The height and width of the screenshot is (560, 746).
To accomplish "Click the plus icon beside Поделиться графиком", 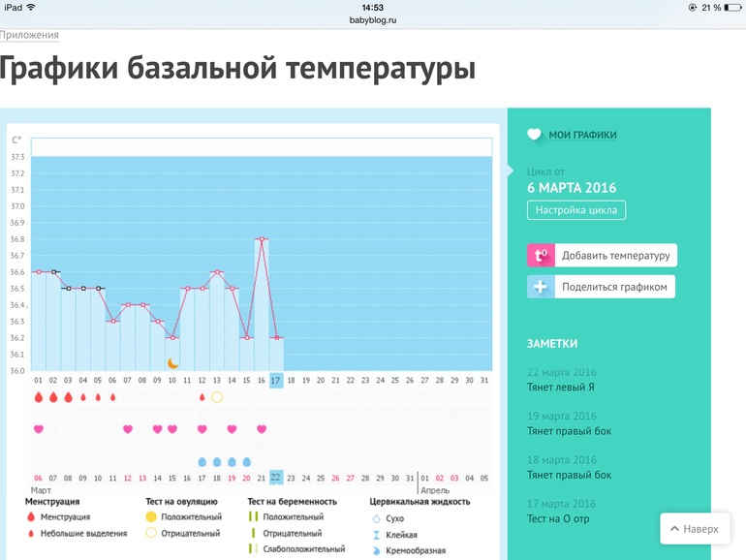I will (x=541, y=287).
